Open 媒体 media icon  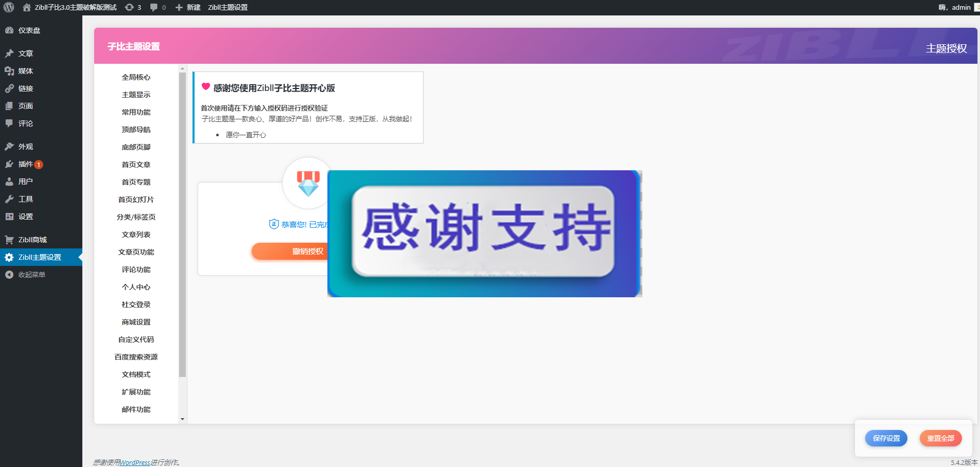(x=9, y=71)
